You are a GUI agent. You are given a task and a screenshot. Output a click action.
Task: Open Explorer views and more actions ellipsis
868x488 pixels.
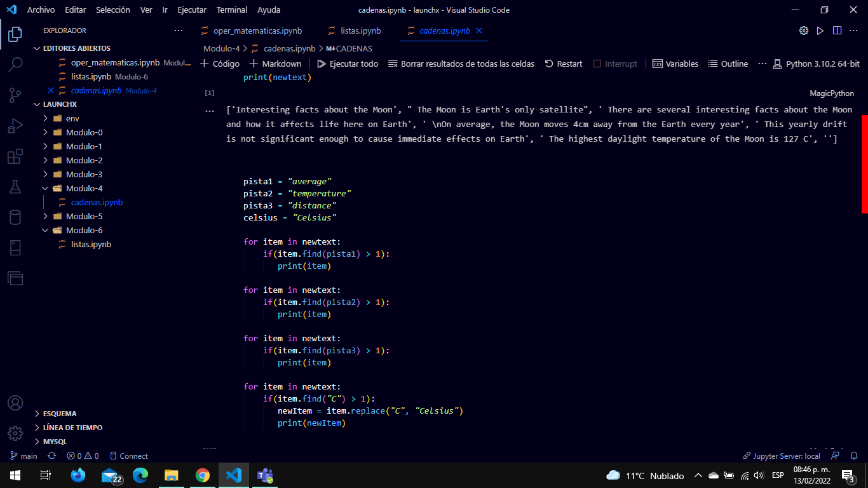coord(179,30)
